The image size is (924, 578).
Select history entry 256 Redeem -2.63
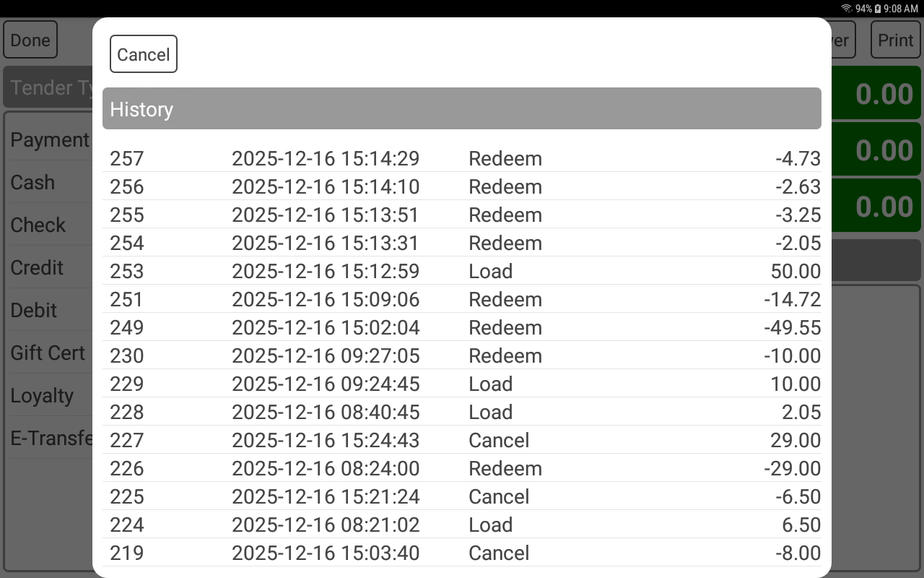(462, 186)
